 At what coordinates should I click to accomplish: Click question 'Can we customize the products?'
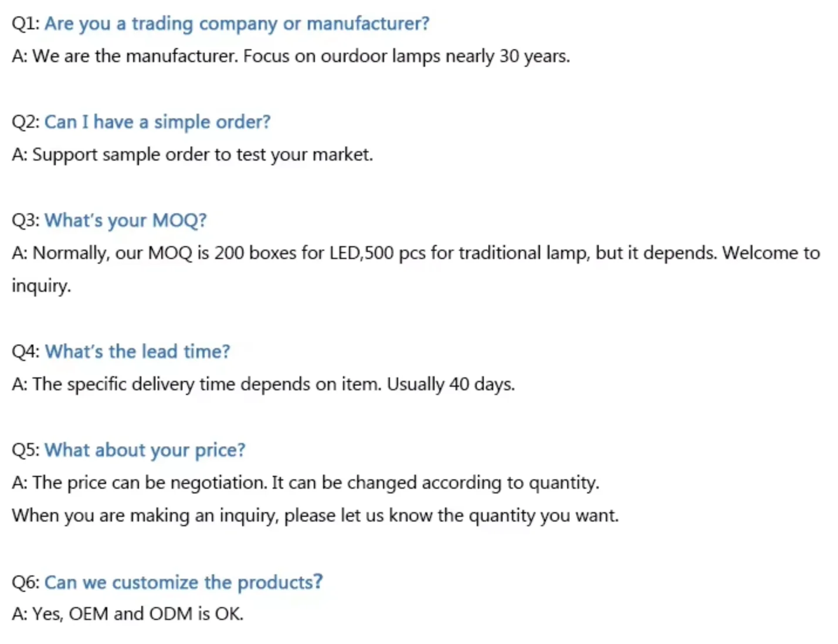[x=184, y=582]
